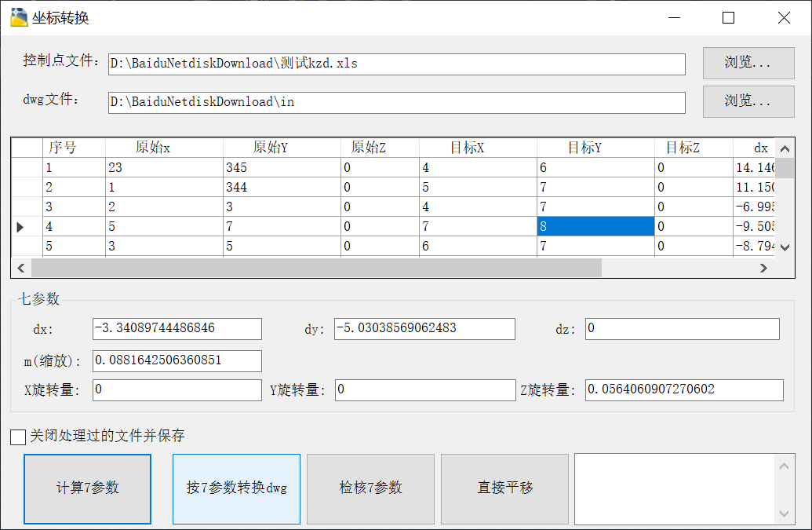
Task: Click the left arrow of the horizontal scrollbar
Action: point(20,268)
